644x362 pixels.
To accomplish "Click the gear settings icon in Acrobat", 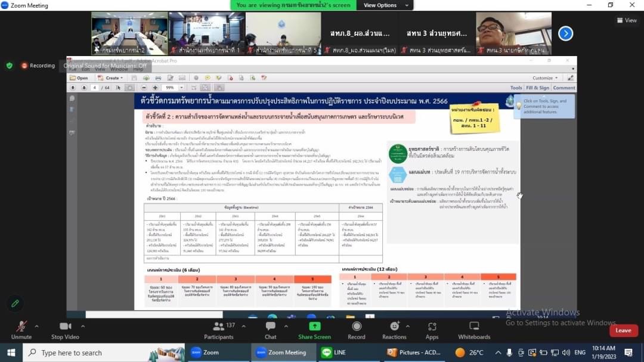I will tap(196, 78).
